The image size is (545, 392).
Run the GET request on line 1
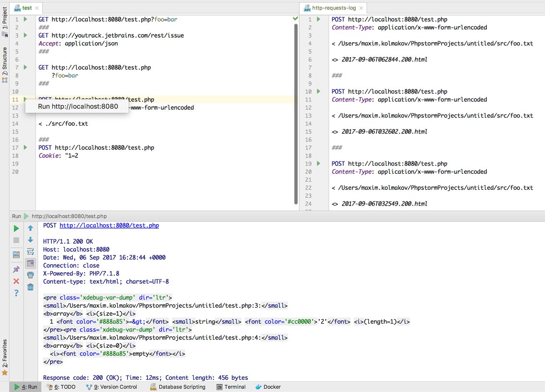pos(25,19)
